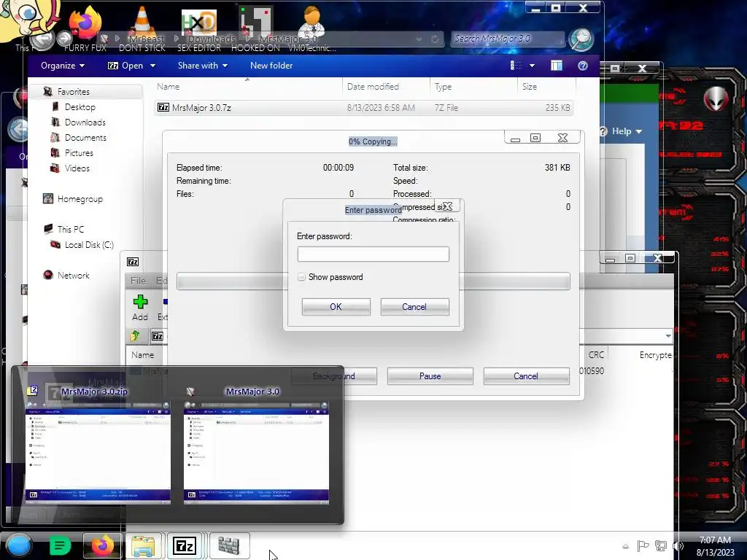This screenshot has height=560, width=747.
Task: Click the Enter password input field
Action: [373, 254]
